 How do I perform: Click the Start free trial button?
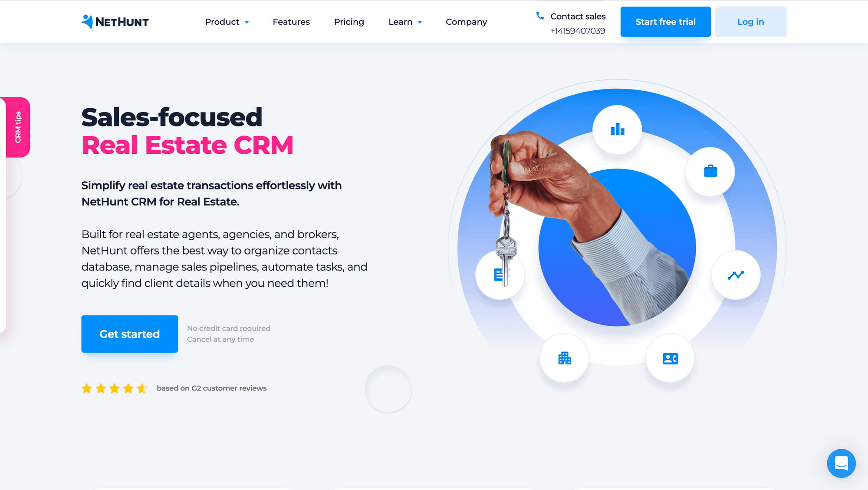(665, 21)
